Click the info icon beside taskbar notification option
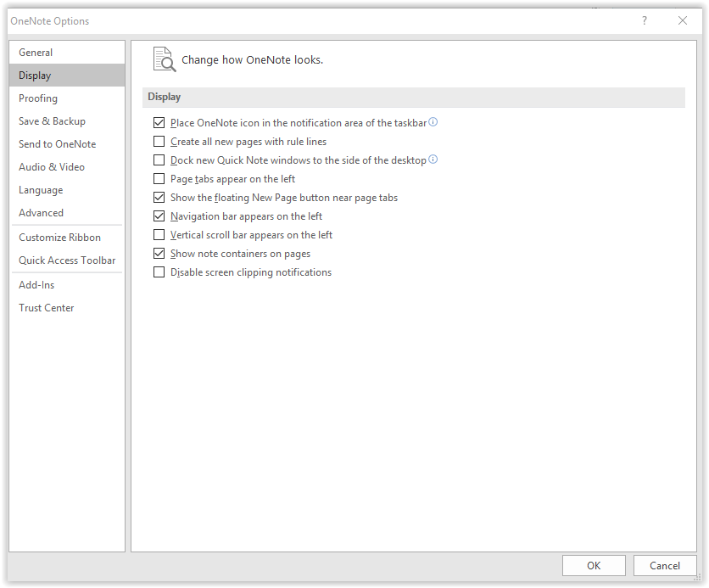 pos(433,122)
